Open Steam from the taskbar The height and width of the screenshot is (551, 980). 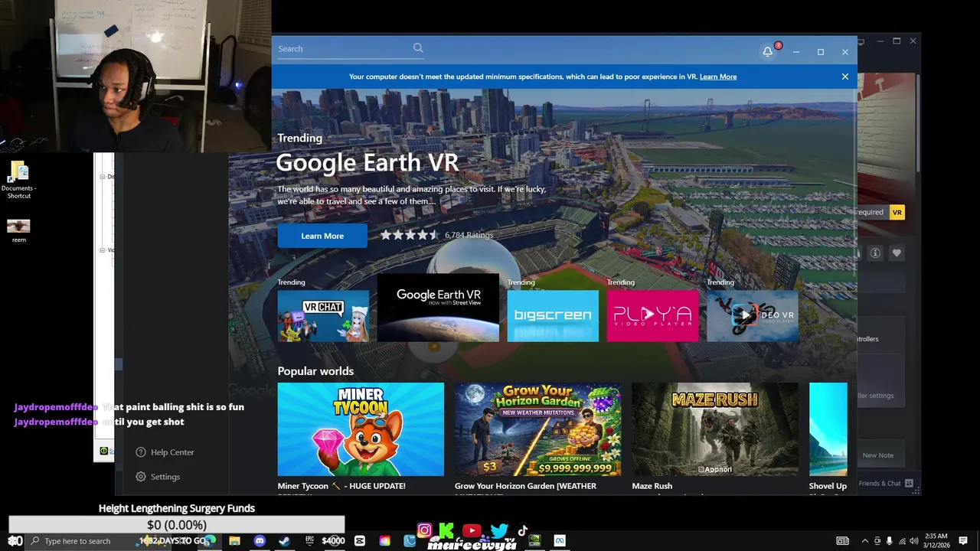click(284, 541)
